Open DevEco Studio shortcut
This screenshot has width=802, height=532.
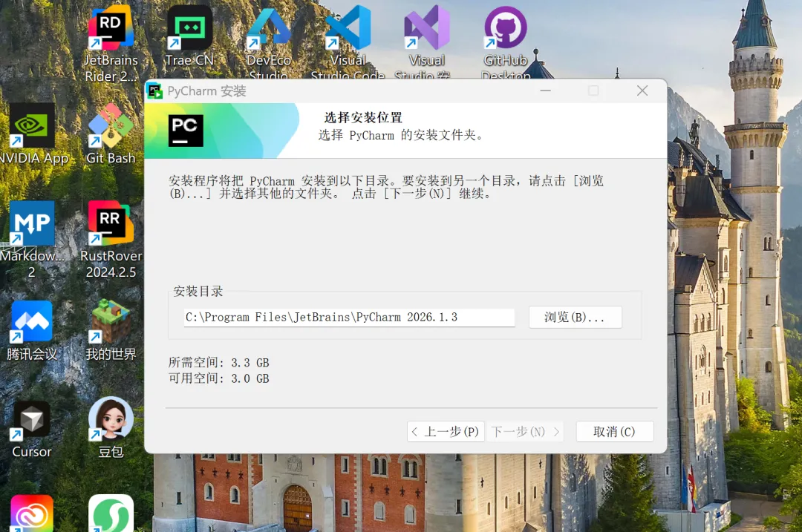click(x=269, y=43)
